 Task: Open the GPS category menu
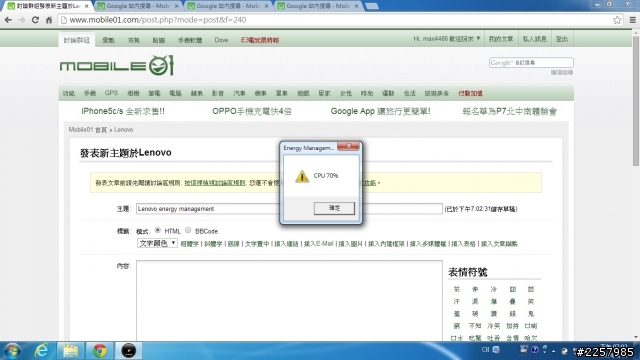click(x=111, y=93)
